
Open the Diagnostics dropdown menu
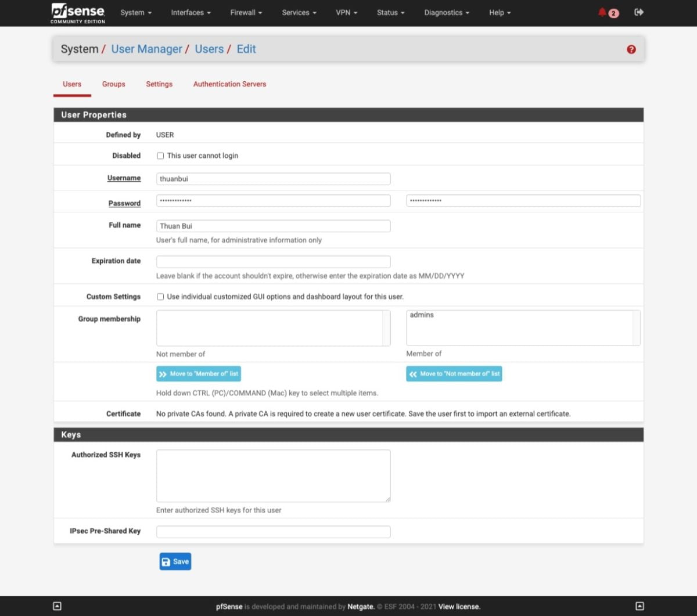pyautogui.click(x=446, y=12)
